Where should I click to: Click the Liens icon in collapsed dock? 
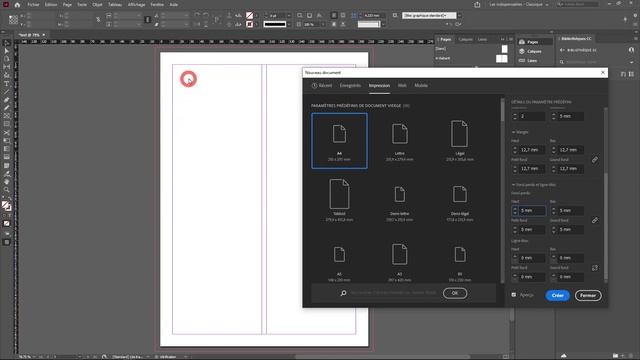click(x=522, y=60)
